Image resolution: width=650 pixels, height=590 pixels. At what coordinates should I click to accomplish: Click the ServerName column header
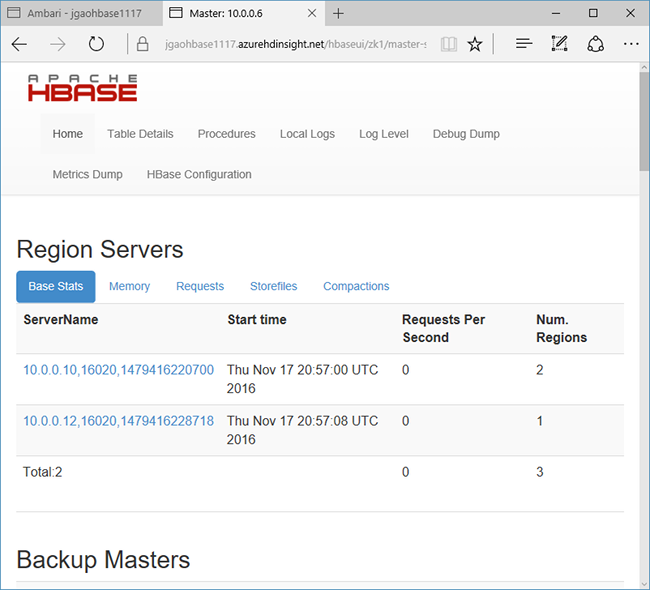pos(61,320)
